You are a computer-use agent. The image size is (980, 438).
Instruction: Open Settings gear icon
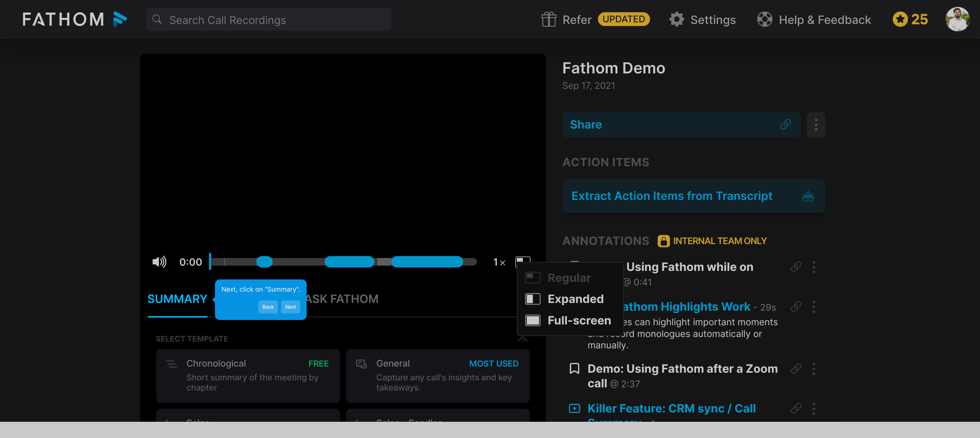pyautogui.click(x=677, y=19)
